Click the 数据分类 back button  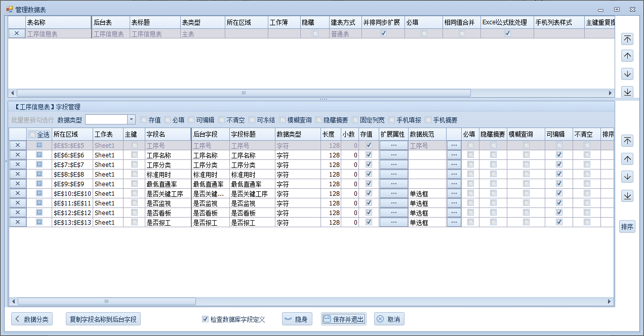pyautogui.click(x=32, y=319)
